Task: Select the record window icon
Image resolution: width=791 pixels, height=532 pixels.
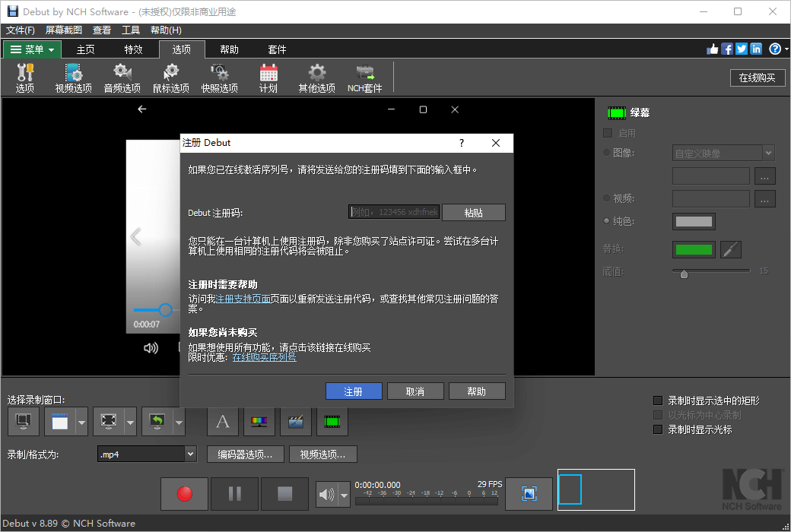Action: click(x=60, y=421)
